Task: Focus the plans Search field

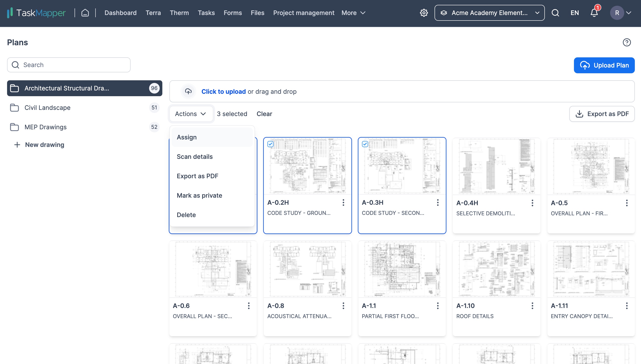Action: (69, 65)
